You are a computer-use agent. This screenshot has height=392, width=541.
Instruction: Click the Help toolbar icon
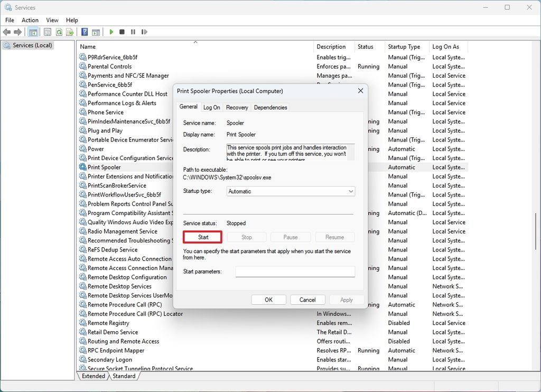coord(83,32)
